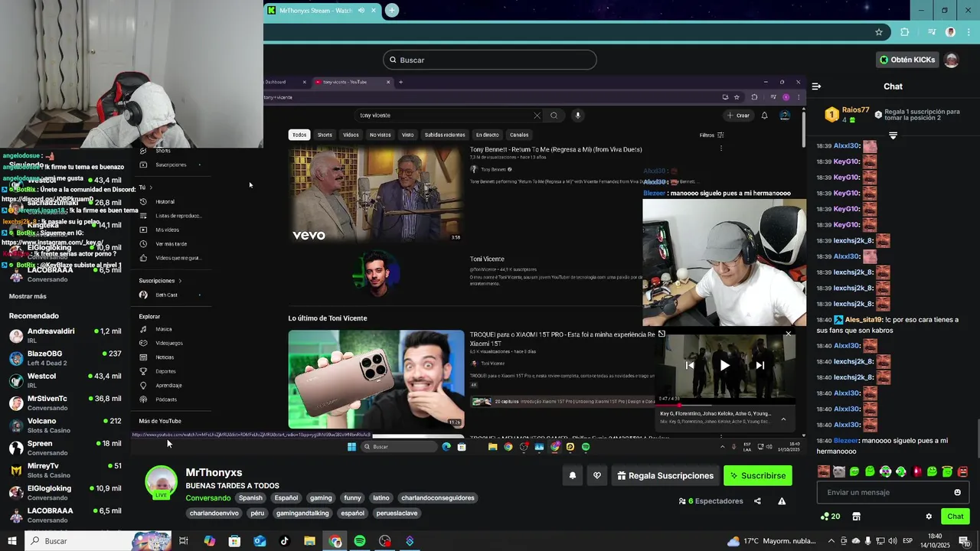Click the funny tag
980x551 pixels.
click(352, 497)
